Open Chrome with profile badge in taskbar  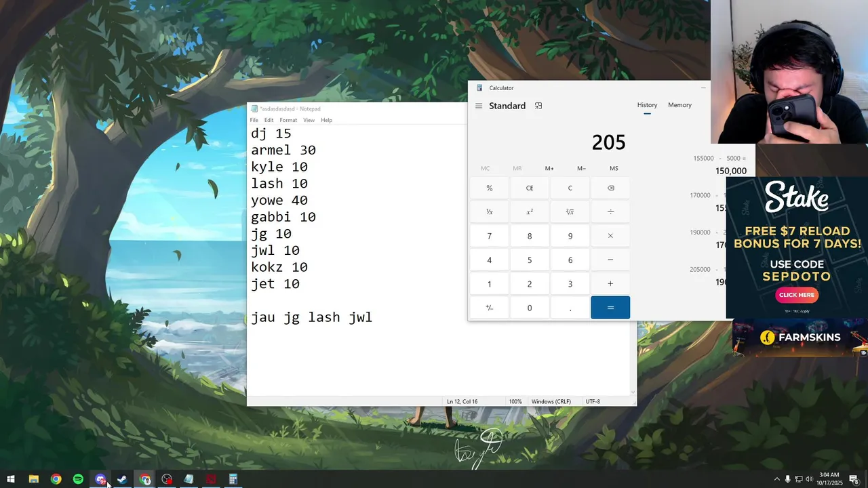145,479
